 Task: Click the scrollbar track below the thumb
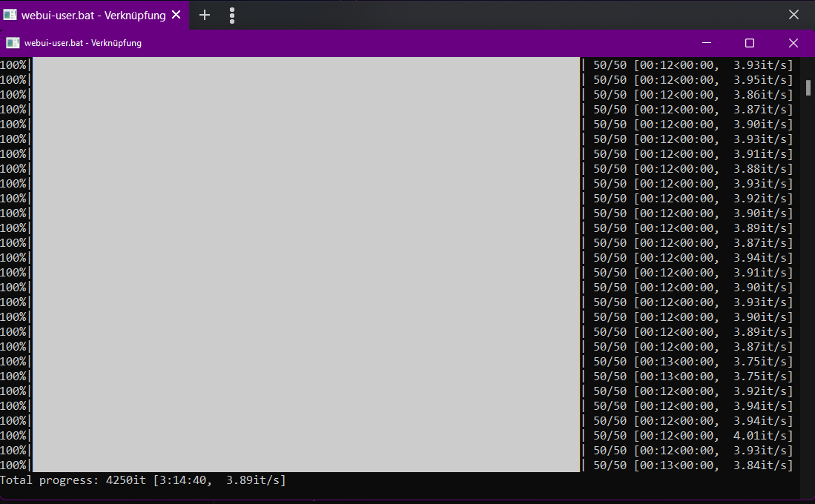click(x=808, y=296)
